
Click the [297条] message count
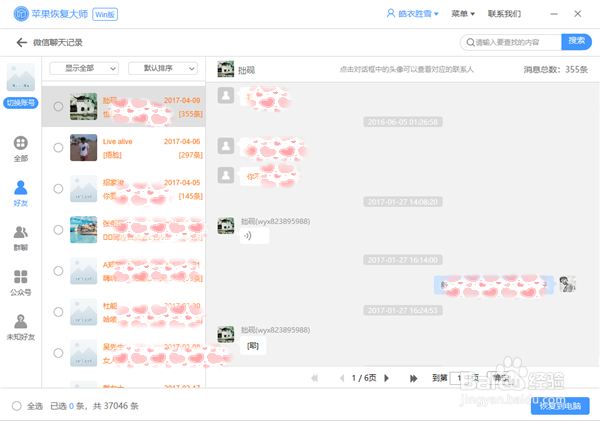[190, 155]
